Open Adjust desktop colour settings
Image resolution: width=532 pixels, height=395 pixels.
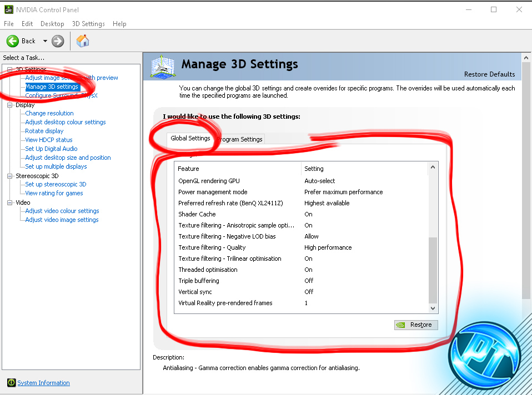tap(66, 122)
